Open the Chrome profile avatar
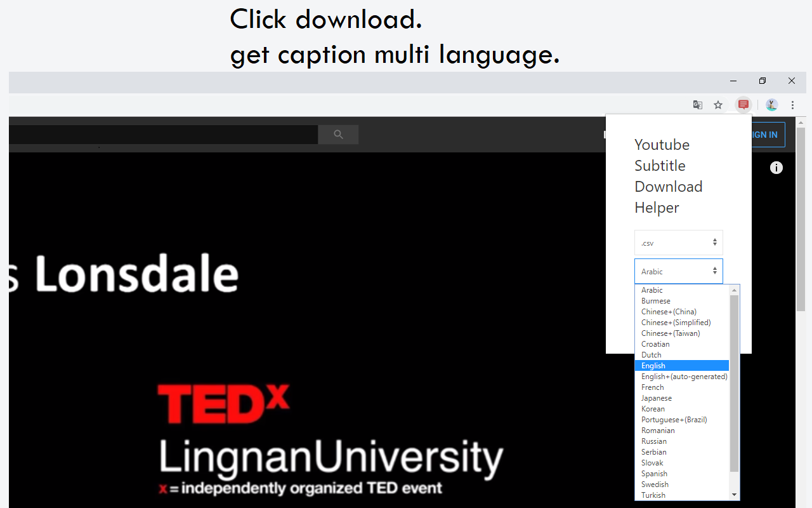The image size is (812, 508). pyautogui.click(x=771, y=104)
